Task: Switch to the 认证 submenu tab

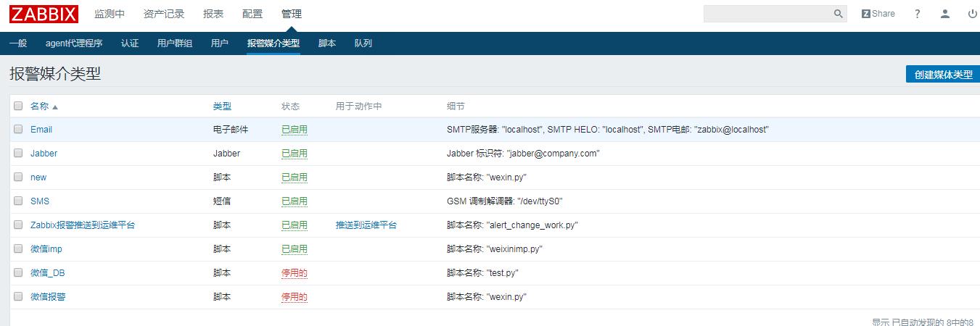Action: (x=130, y=43)
